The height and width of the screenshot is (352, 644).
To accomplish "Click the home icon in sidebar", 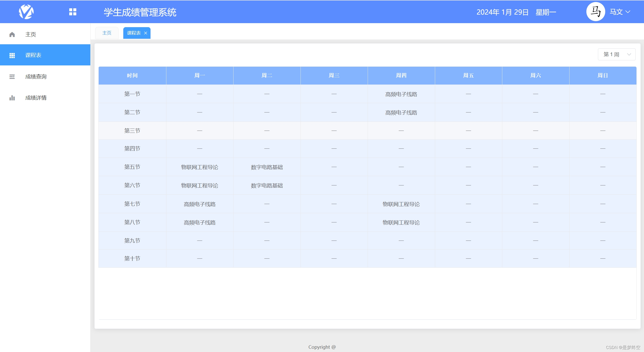I will 12,34.
